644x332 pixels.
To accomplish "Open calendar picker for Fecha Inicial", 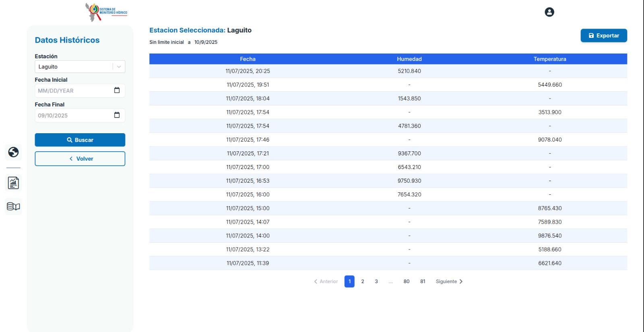I will click(x=117, y=91).
